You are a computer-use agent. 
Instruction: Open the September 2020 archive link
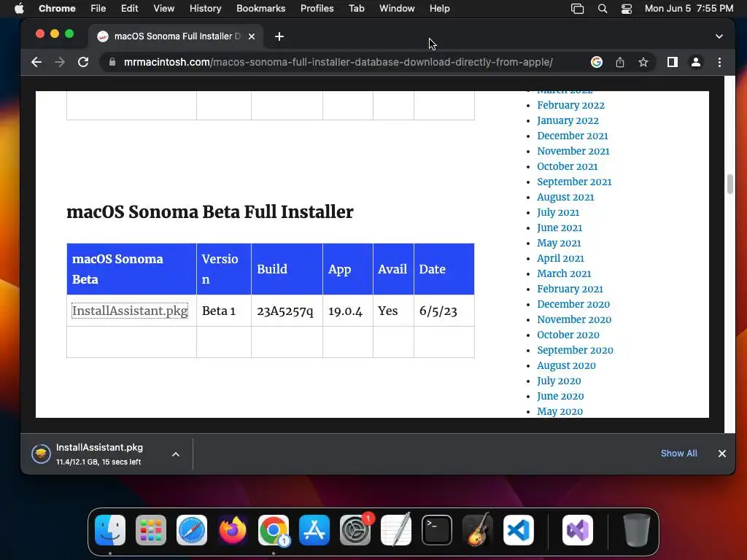tap(575, 350)
